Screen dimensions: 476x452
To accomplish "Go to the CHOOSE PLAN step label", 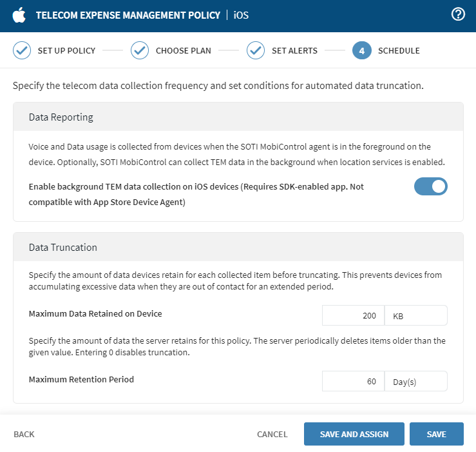I will [x=183, y=50].
